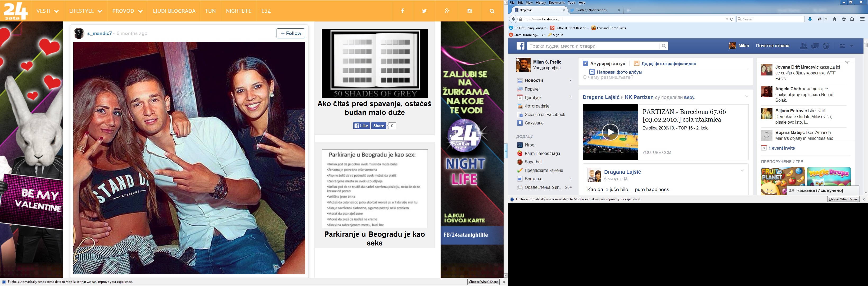This screenshot has width=868, height=286.
Task: Play the PARTIZAN - Barcelona video
Action: point(610,132)
